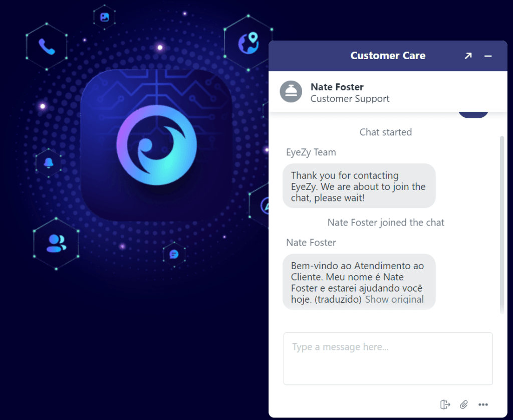Viewport: 513px width, 420px height.
Task: Click the central EyeZy app logo
Action: click(x=156, y=145)
